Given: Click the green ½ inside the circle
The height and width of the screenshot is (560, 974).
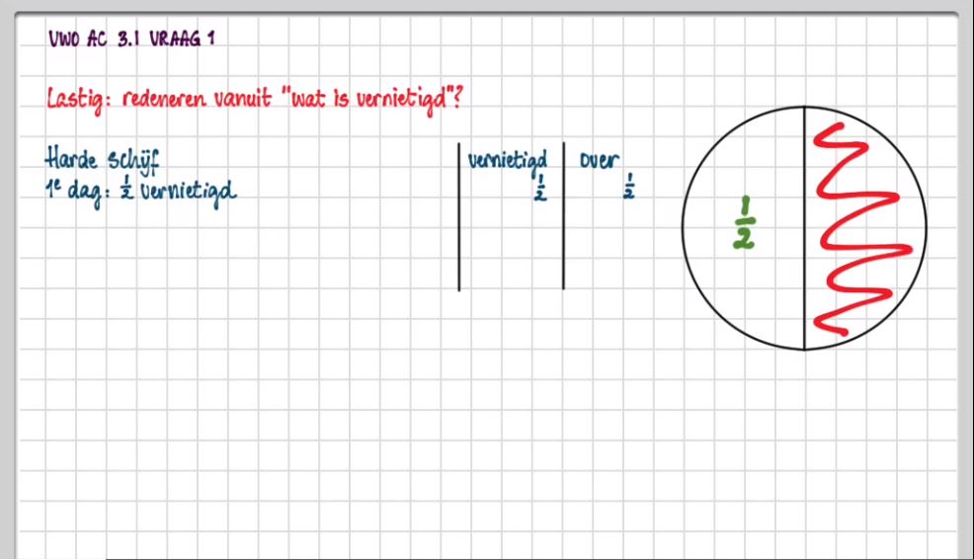Looking at the screenshot, I should click(x=744, y=223).
